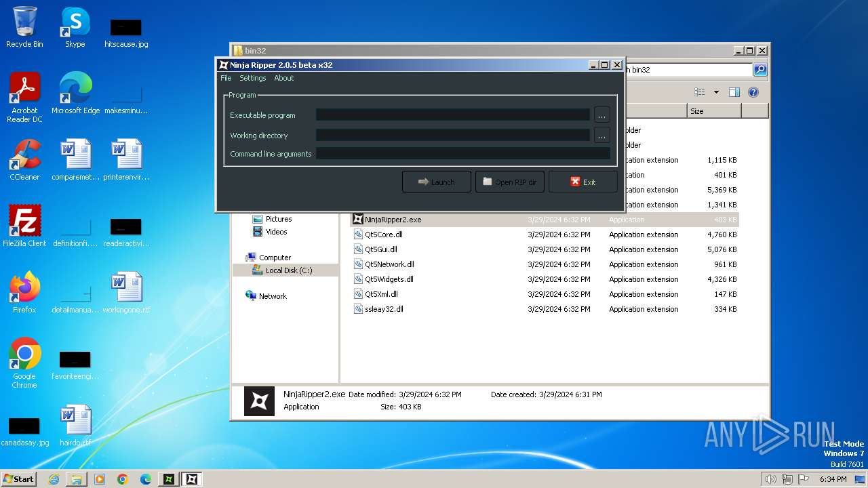Screen dimensions: 868x488
Task: Click the clock showing 6:34 PM
Action: click(x=833, y=479)
